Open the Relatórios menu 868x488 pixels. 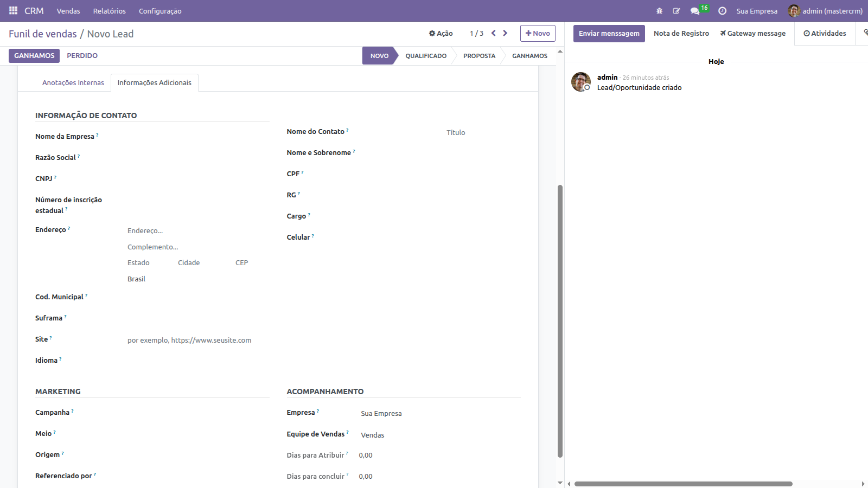(x=109, y=11)
